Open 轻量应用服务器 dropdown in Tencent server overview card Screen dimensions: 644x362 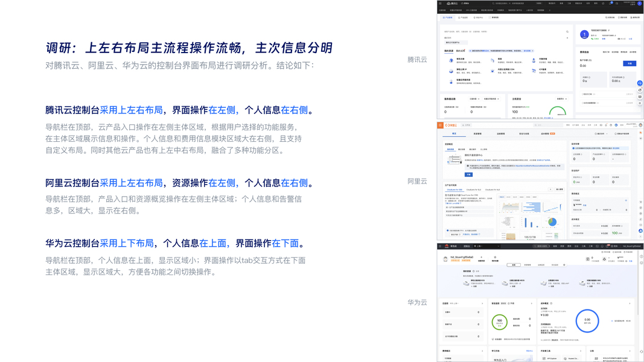coord(492,99)
